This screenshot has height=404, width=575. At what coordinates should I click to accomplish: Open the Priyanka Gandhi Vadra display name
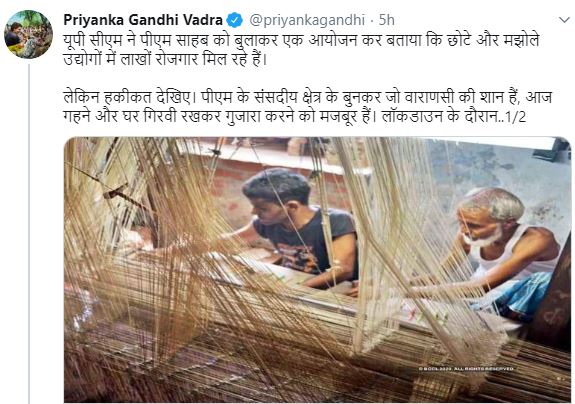tap(143, 20)
